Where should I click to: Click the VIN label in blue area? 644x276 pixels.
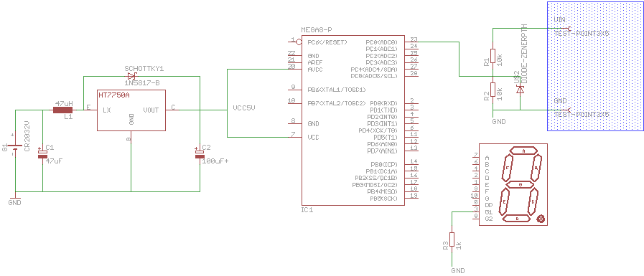559,19
